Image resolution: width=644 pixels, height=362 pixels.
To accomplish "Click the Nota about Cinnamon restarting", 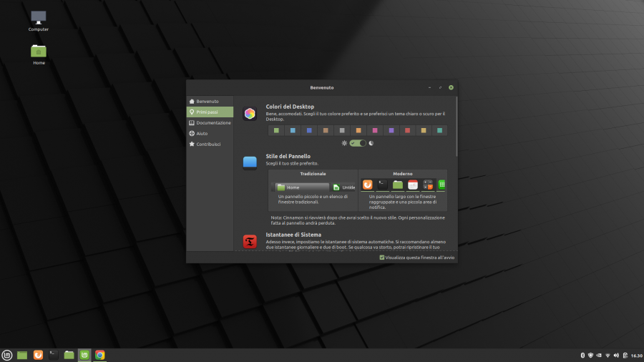I will [x=358, y=220].
